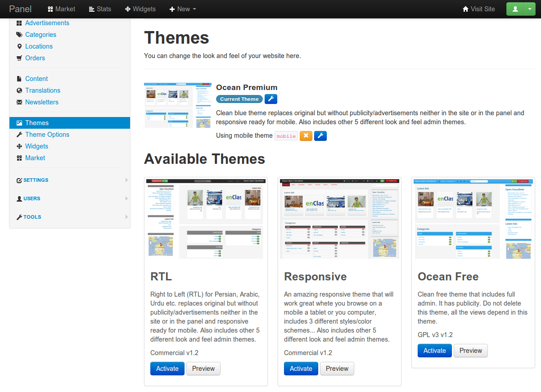Viewport: 541px width, 392px height.
Task: Expand the Tools section
Action: 32,217
